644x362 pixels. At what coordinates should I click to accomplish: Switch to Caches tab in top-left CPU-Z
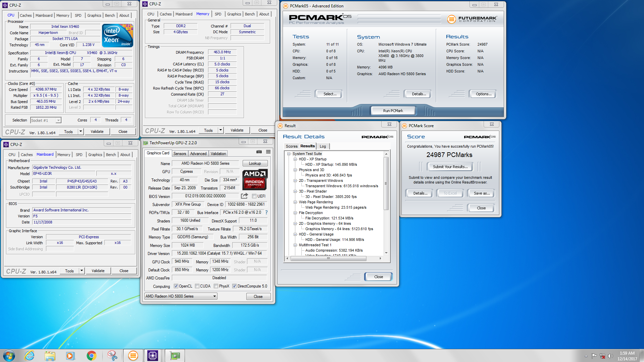tap(26, 15)
